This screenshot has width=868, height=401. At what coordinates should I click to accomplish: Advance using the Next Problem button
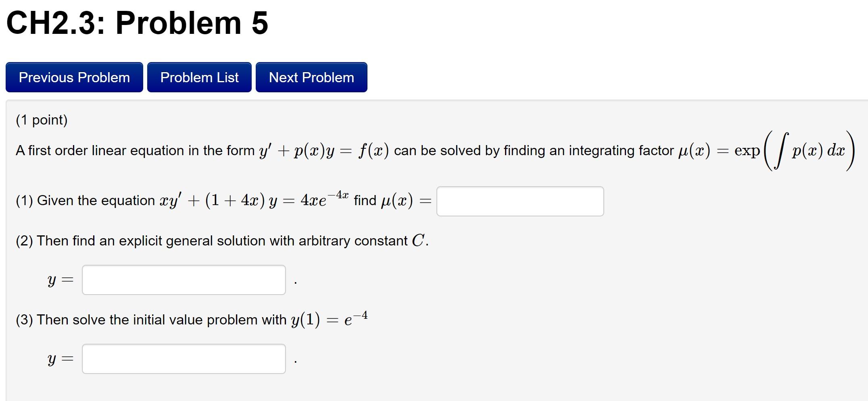coord(311,77)
